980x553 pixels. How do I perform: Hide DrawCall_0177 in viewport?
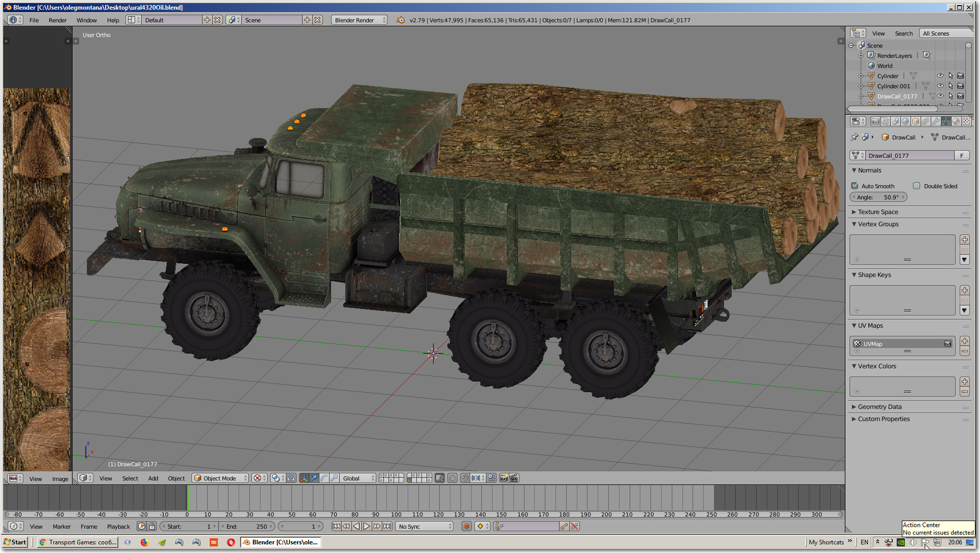[x=940, y=96]
